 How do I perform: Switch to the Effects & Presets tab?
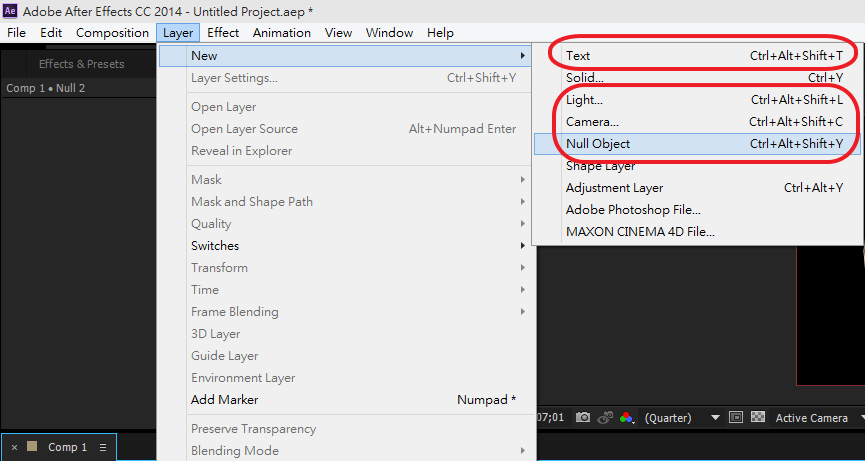pyautogui.click(x=82, y=64)
